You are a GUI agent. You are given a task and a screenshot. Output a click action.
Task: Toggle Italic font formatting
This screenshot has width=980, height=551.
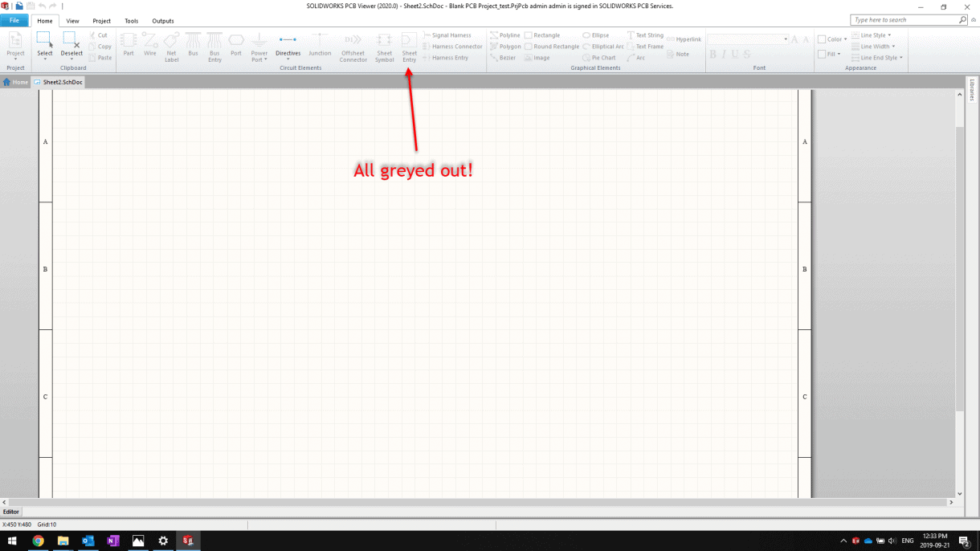(x=724, y=55)
